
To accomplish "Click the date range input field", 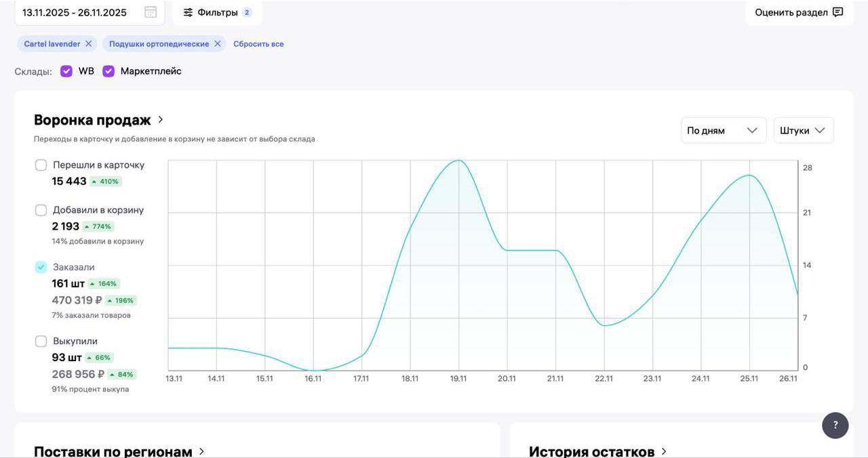I will [75, 12].
